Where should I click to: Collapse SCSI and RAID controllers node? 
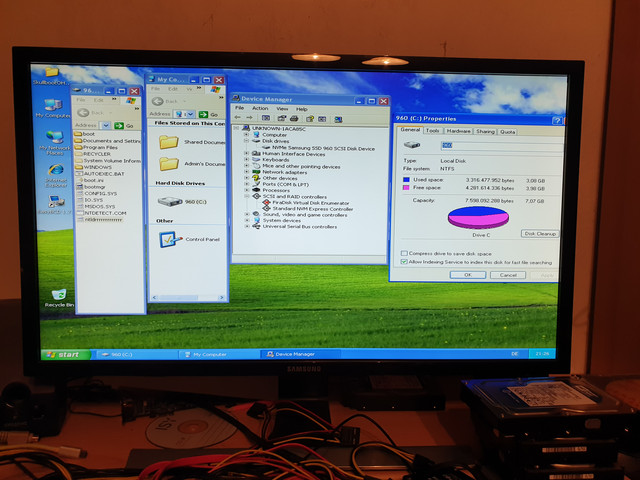point(246,196)
